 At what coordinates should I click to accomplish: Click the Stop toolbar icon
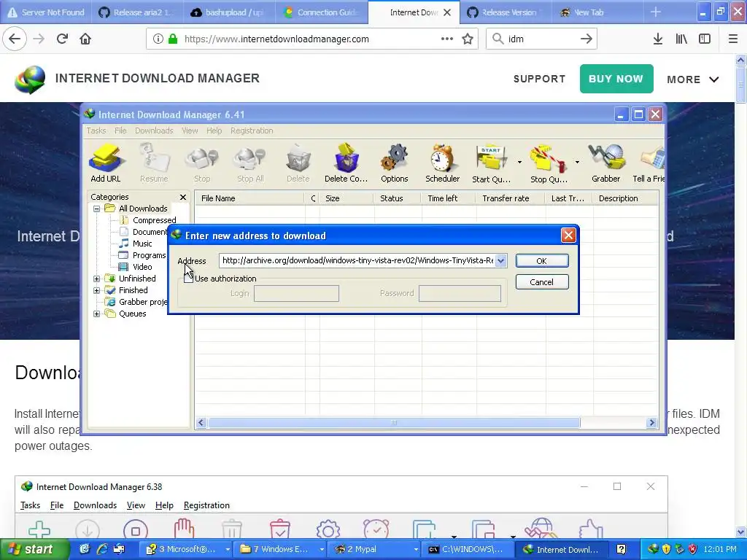click(x=202, y=163)
